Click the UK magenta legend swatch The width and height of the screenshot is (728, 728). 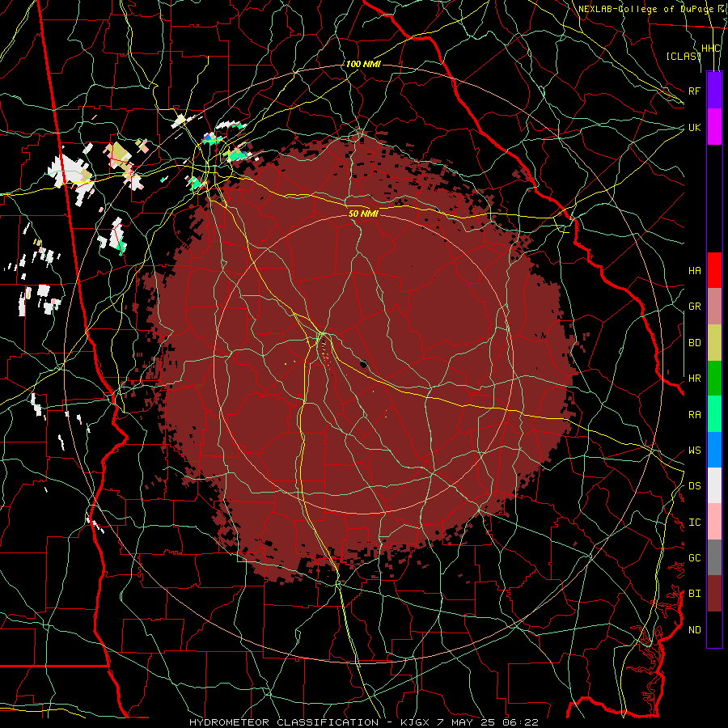click(x=714, y=127)
